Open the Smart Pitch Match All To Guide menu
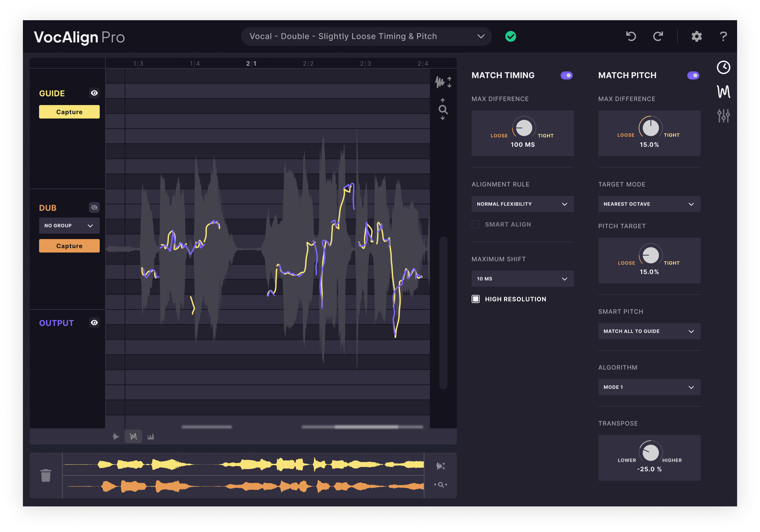The image size is (760, 532). [x=649, y=331]
